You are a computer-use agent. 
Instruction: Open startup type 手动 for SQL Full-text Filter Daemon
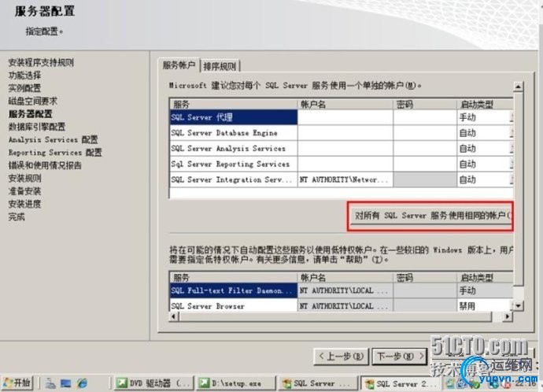(485, 290)
